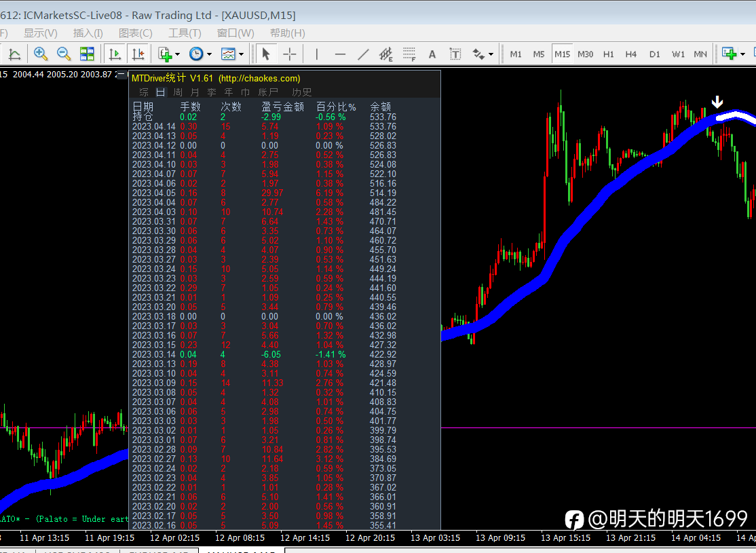Click the 13 Apr 09:15 time label
Image resolution: width=756 pixels, height=553 pixels.
(x=500, y=537)
